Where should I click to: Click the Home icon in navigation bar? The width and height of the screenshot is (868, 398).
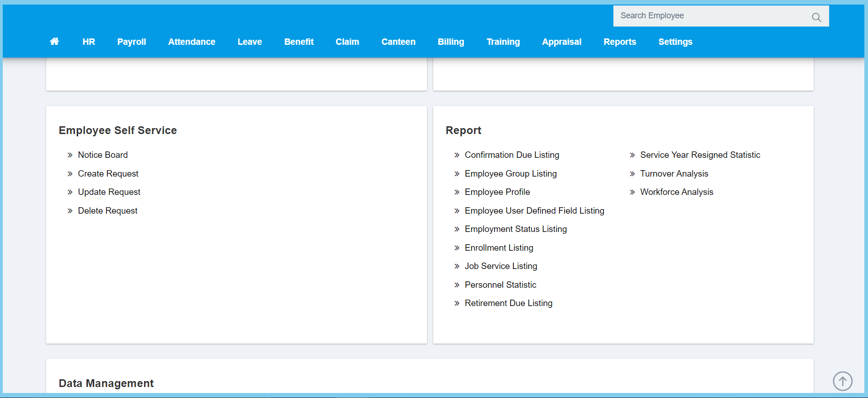pos(54,42)
